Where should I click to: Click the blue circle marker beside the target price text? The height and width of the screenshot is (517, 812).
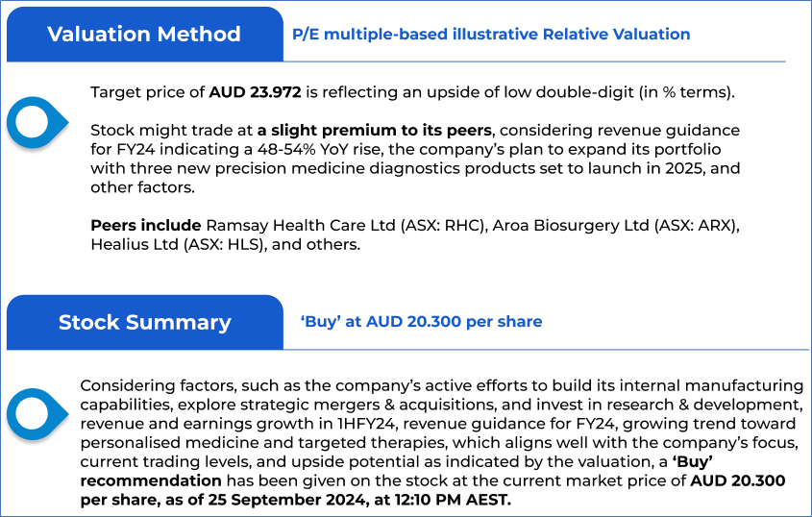pos(37,122)
